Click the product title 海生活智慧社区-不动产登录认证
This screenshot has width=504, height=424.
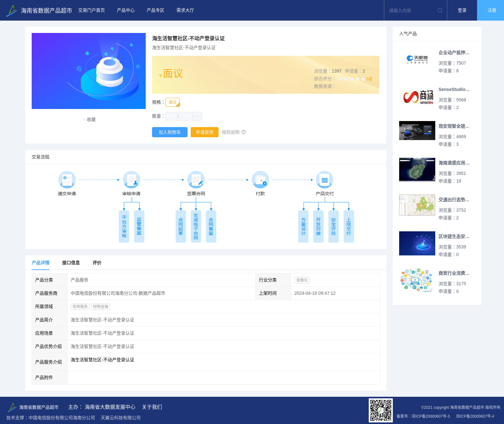[x=188, y=38]
